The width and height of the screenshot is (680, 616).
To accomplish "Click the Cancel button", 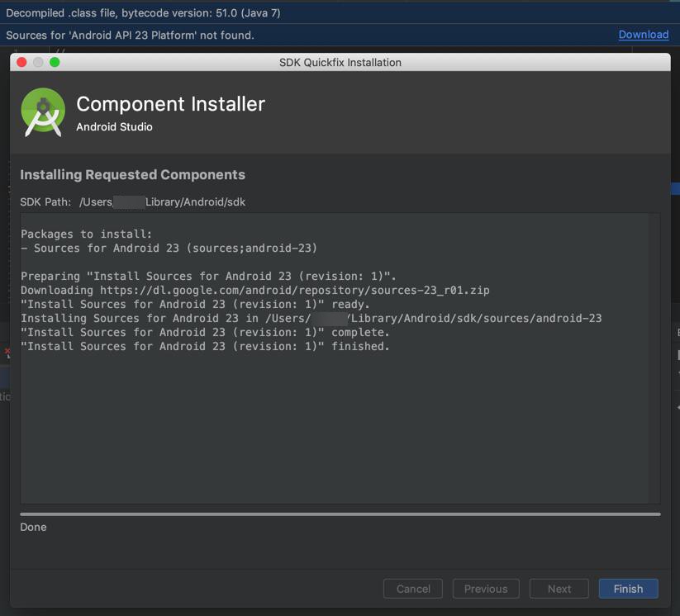I will click(x=413, y=589).
